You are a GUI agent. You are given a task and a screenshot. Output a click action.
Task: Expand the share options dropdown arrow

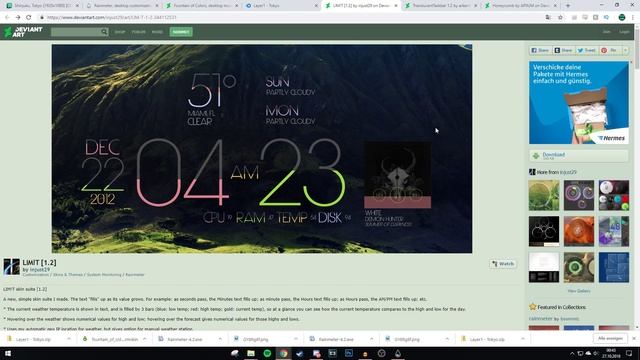click(x=625, y=50)
